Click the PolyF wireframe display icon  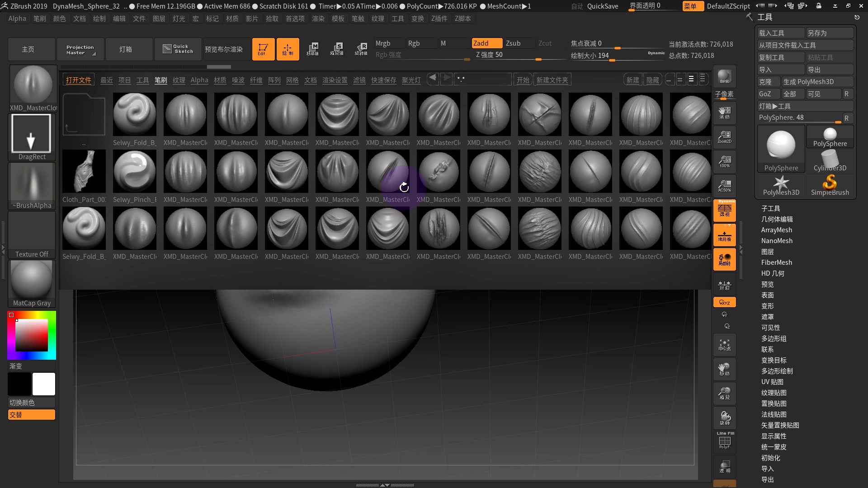click(x=725, y=441)
